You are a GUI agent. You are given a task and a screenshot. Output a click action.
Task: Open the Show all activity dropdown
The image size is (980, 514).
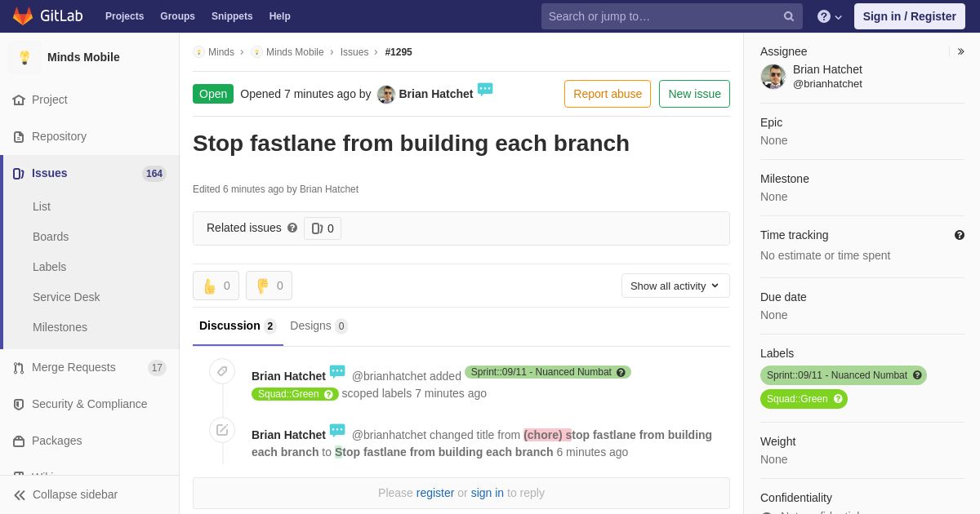[675, 286]
